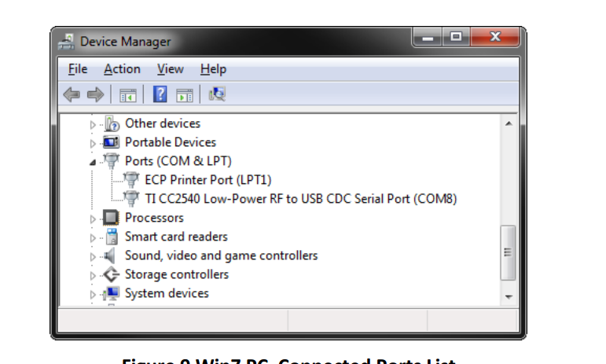This screenshot has width=606, height=364.
Task: Select TI CC2540 CDC Serial Port (COM8)
Action: pos(300,199)
